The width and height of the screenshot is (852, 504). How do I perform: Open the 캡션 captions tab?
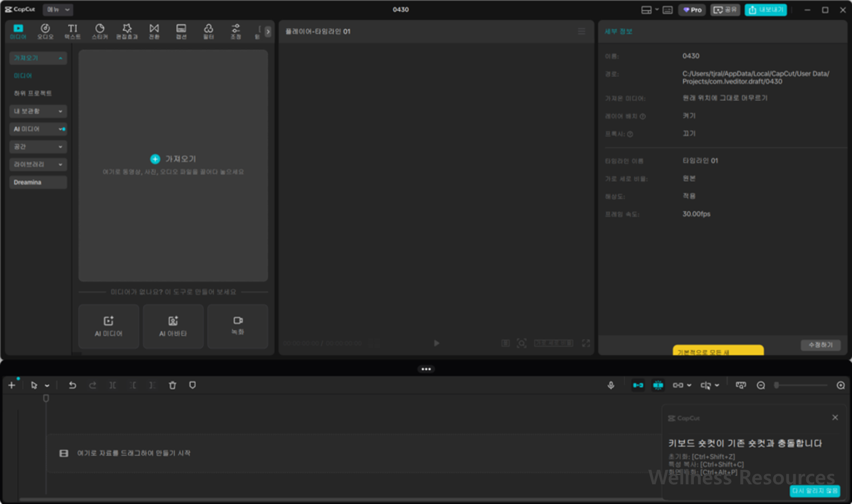[181, 31]
